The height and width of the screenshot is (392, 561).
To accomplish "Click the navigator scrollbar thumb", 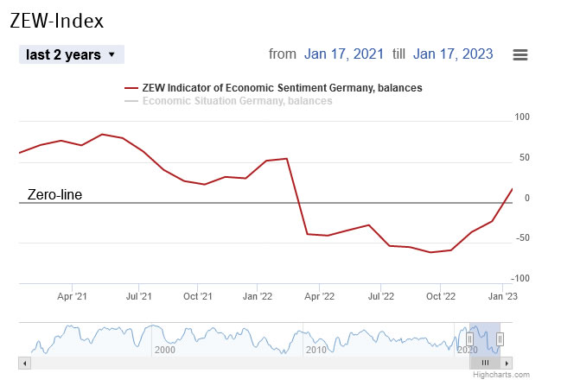I will click(x=485, y=363).
